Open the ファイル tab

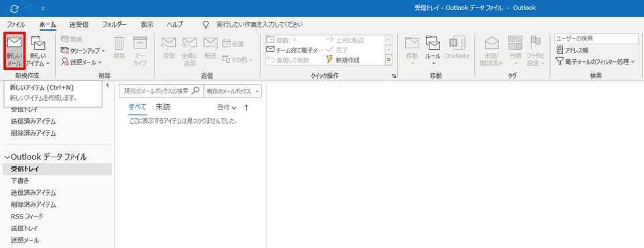pos(16,24)
